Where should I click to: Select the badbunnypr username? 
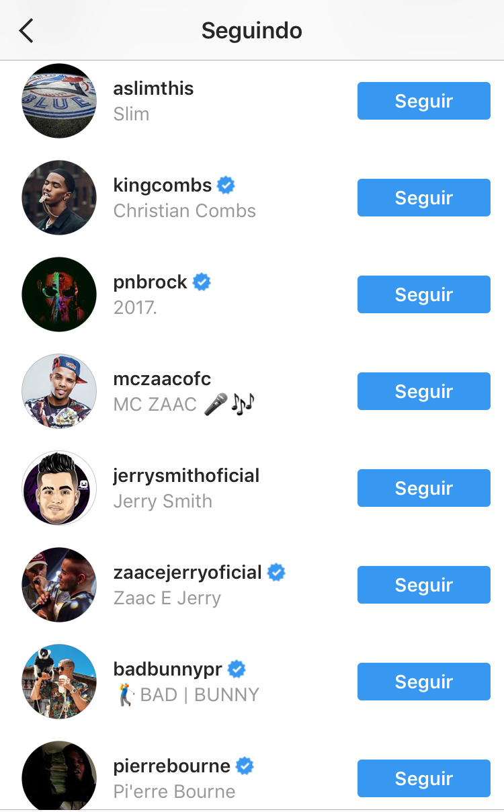[x=167, y=669]
